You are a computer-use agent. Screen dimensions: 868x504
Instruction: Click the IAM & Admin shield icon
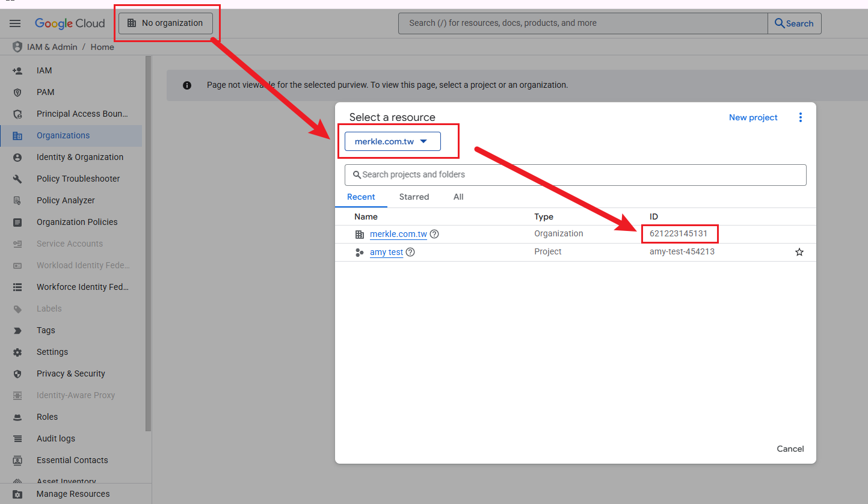(x=17, y=47)
